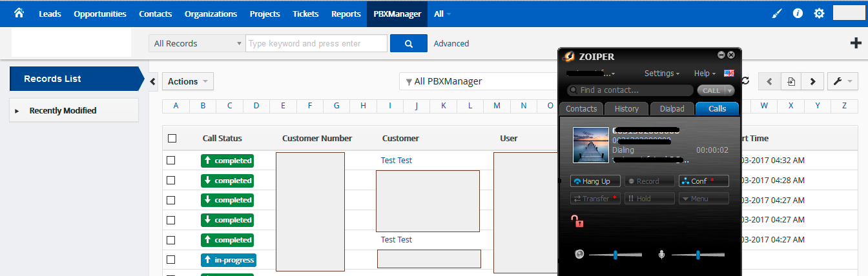The width and height of the screenshot is (868, 276).
Task: Open the theme paintbrush icon
Action: (777, 13)
